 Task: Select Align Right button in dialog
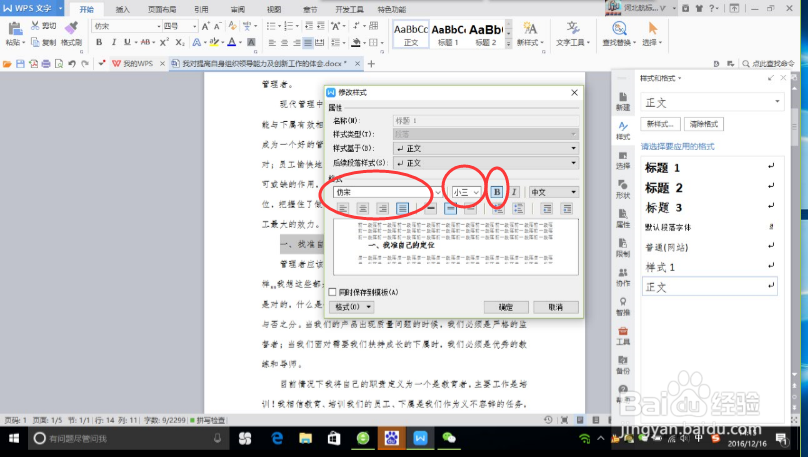click(382, 209)
